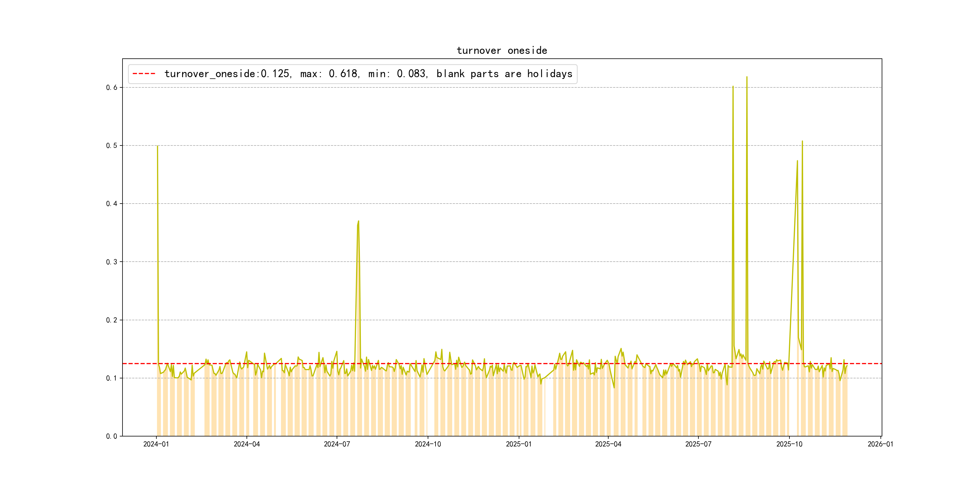Click the 2024-10 x-axis label
The image size is (980, 490).
point(428,444)
